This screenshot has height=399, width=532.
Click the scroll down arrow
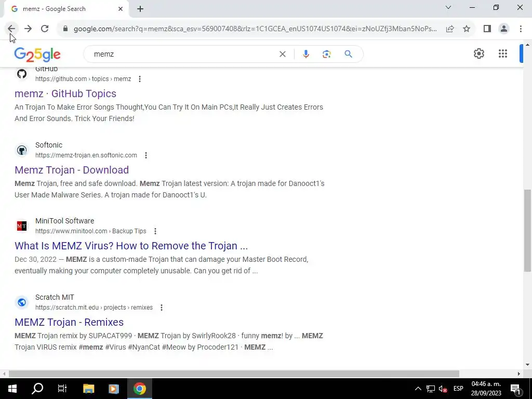(x=527, y=365)
